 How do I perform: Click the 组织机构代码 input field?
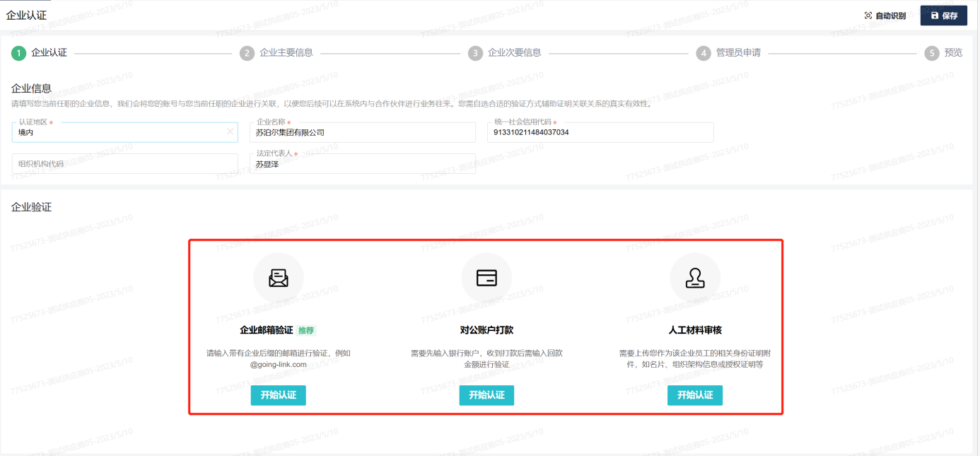point(124,163)
